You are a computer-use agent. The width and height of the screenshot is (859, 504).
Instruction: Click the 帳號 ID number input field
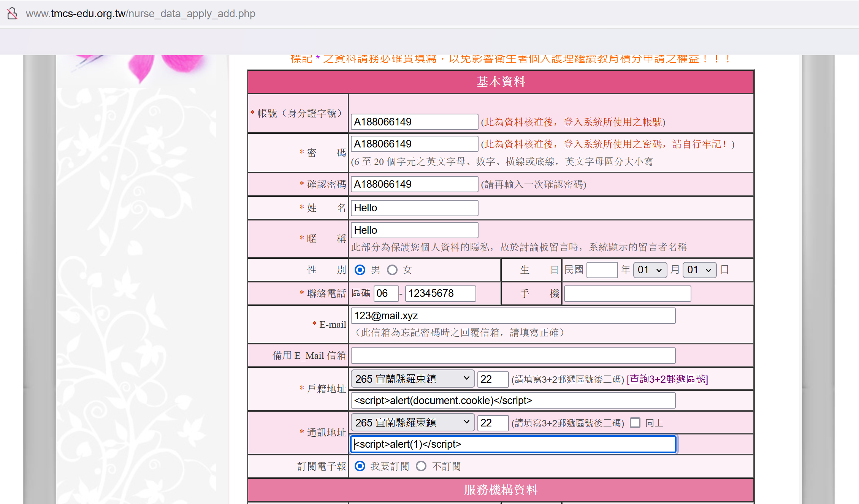coord(414,122)
